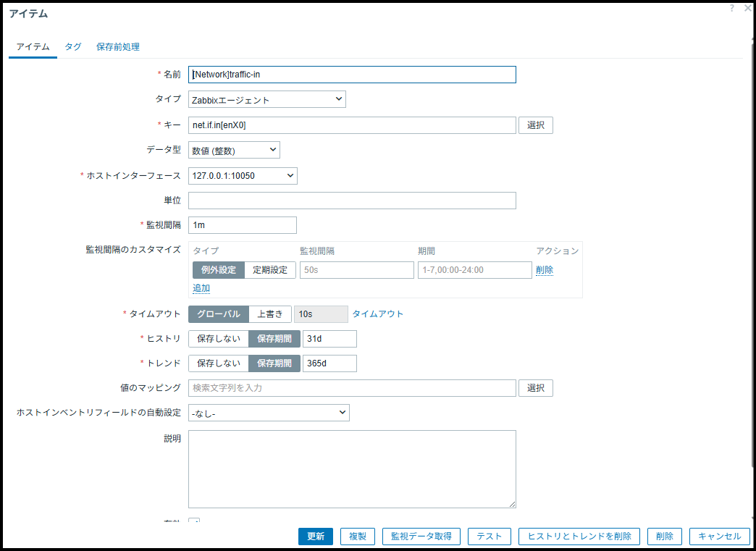The height and width of the screenshot is (551, 756).
Task: Open the データ型 dropdown
Action: pos(234,150)
